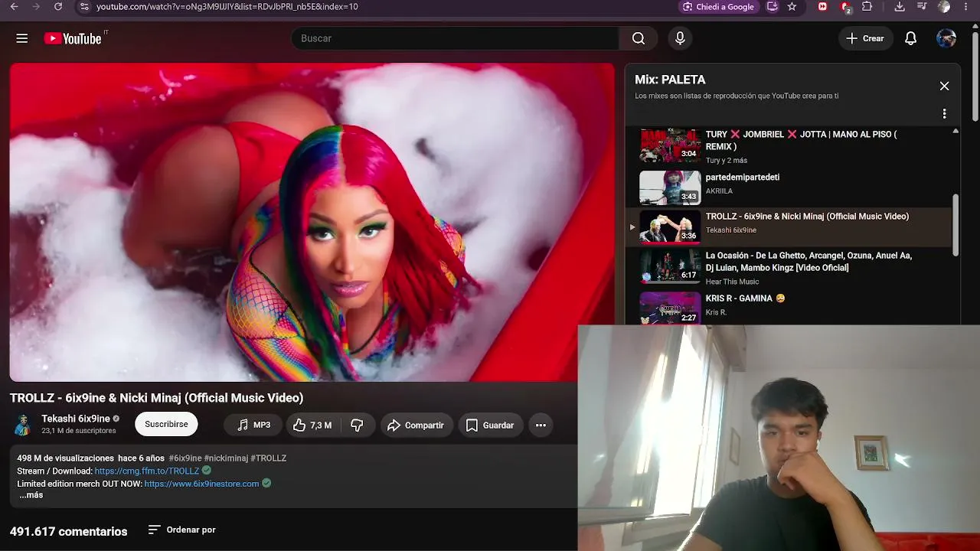Open the notifications bell
The width and height of the screenshot is (980, 551).
point(910,38)
